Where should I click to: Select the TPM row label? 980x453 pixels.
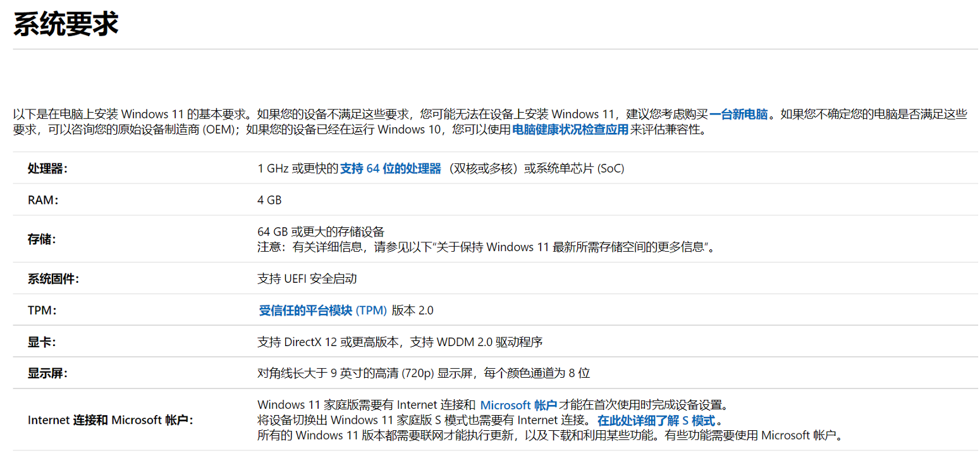point(42,311)
